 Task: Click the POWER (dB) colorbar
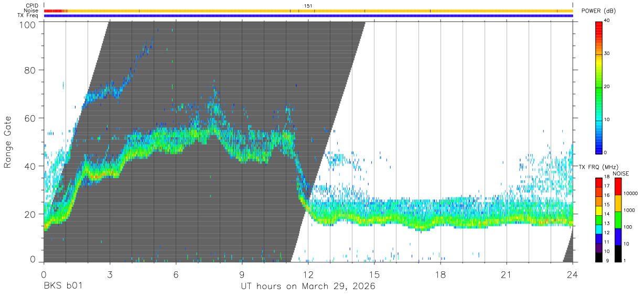click(598, 87)
